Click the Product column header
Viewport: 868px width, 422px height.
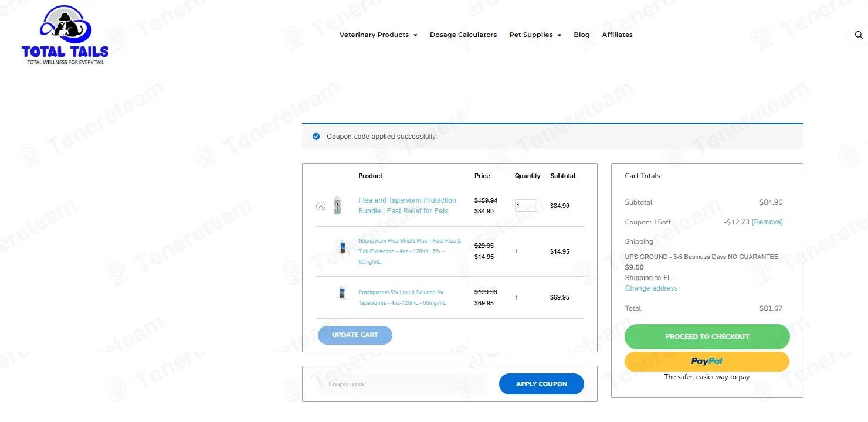pyautogui.click(x=370, y=176)
